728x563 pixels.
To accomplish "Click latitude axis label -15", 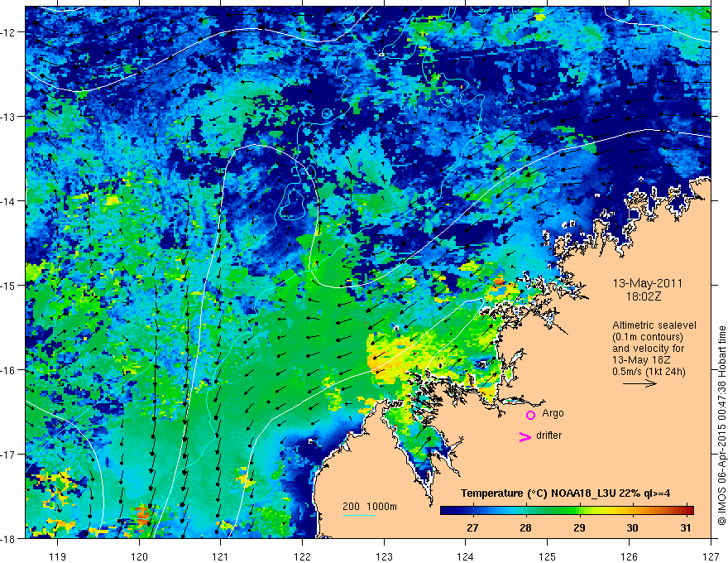I will 8,285.
